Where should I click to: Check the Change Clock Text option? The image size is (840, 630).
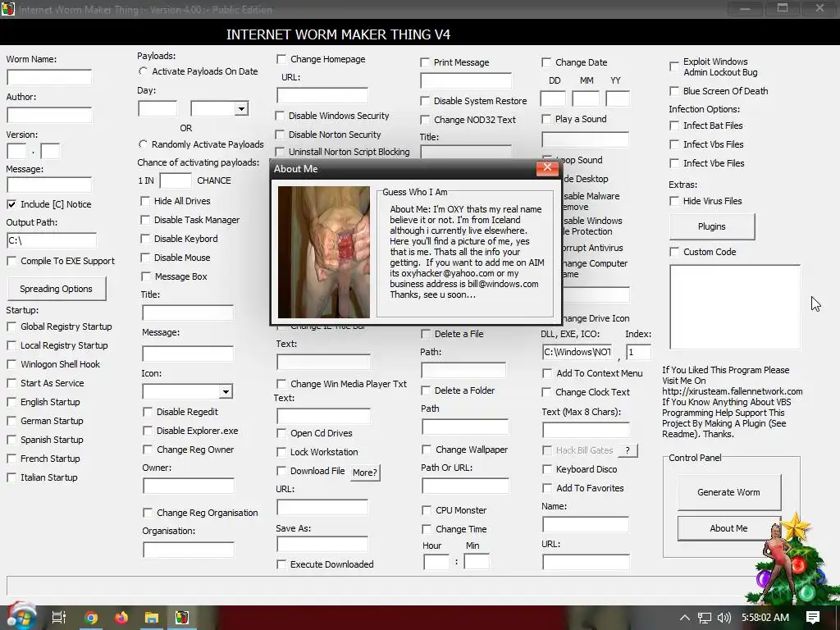tap(547, 392)
